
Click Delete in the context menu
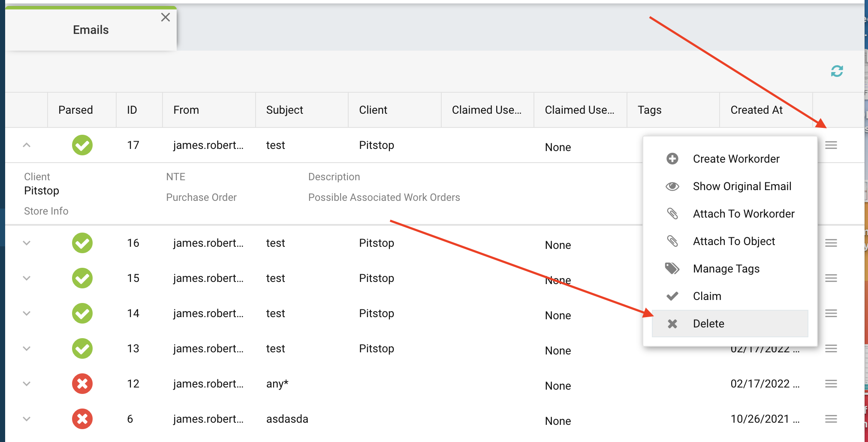(x=708, y=324)
